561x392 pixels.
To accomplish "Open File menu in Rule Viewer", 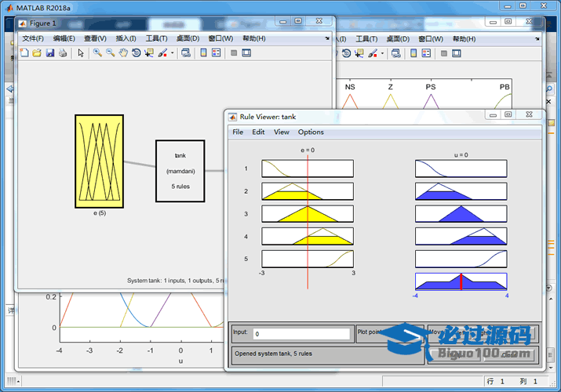I will pyautogui.click(x=238, y=132).
